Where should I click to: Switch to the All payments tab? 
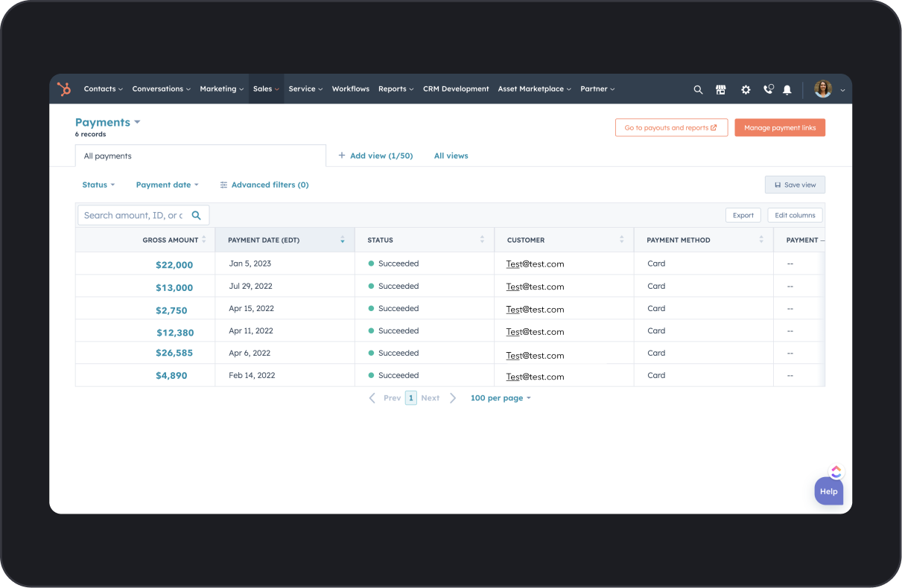click(x=107, y=156)
